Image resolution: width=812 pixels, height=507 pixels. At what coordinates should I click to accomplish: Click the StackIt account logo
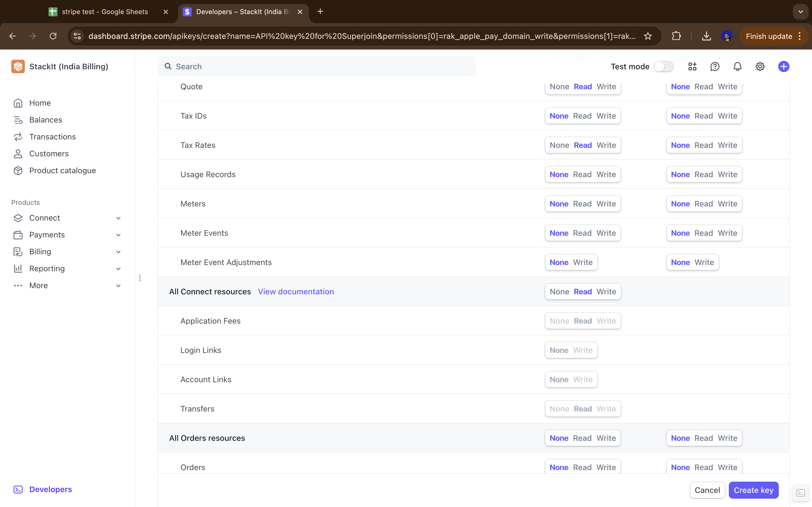click(x=18, y=66)
